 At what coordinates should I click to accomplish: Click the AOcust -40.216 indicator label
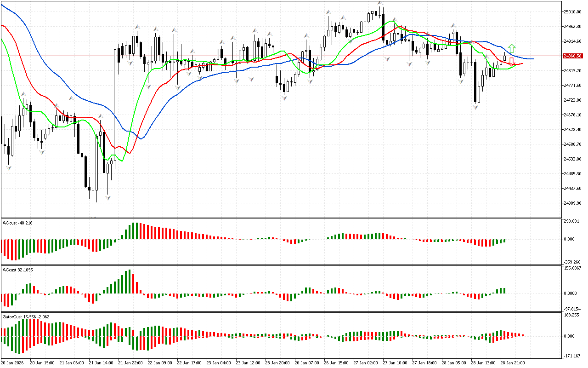tap(17, 223)
